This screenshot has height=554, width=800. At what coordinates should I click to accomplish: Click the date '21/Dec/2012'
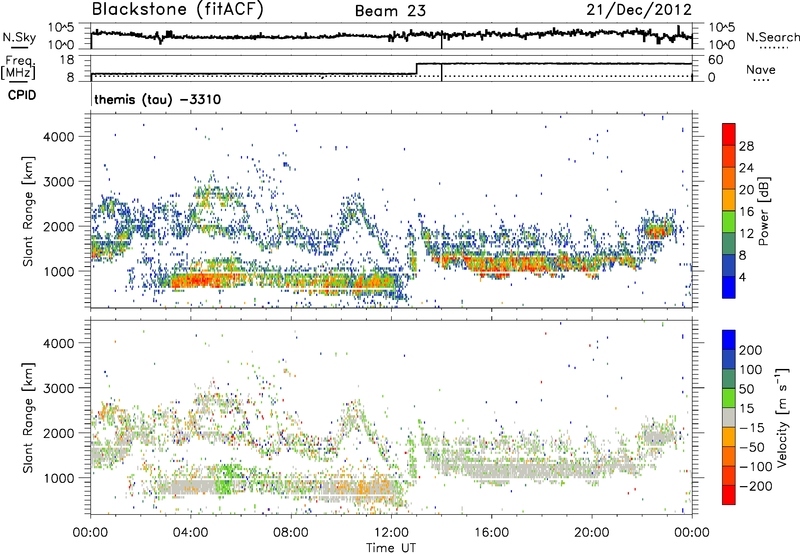639,10
